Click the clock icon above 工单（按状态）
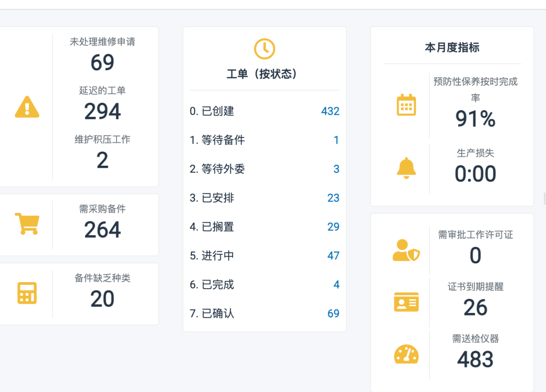546x392 pixels. 264,48
